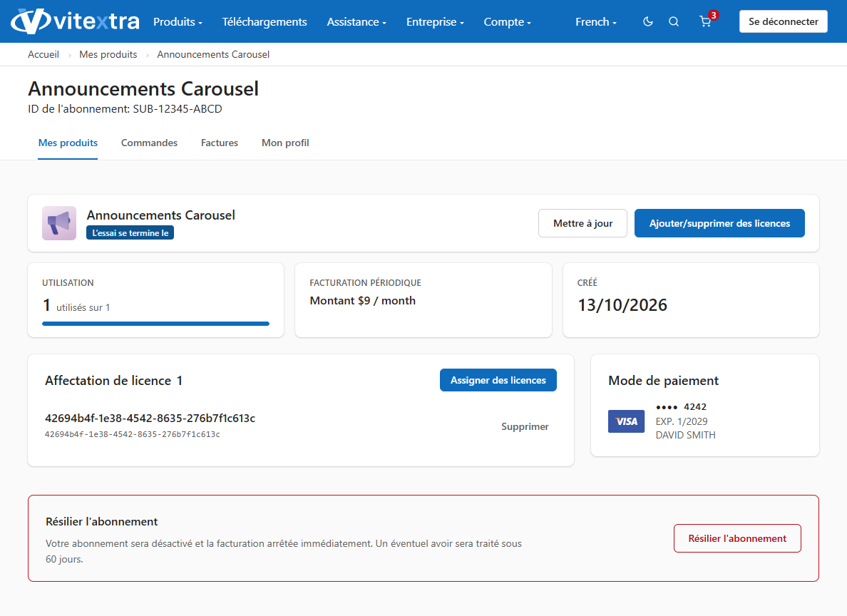Click card number ending 4242
847x616 pixels.
[x=681, y=407]
